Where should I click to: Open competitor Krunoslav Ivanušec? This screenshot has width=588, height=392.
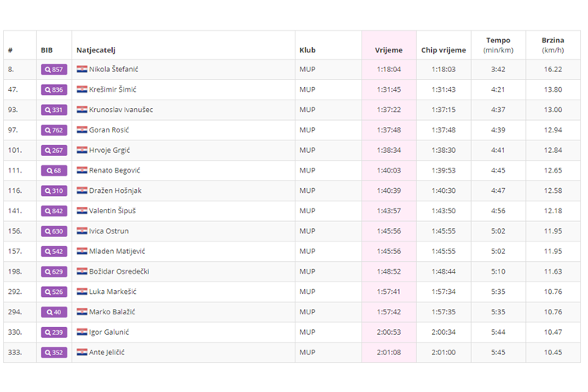(121, 110)
